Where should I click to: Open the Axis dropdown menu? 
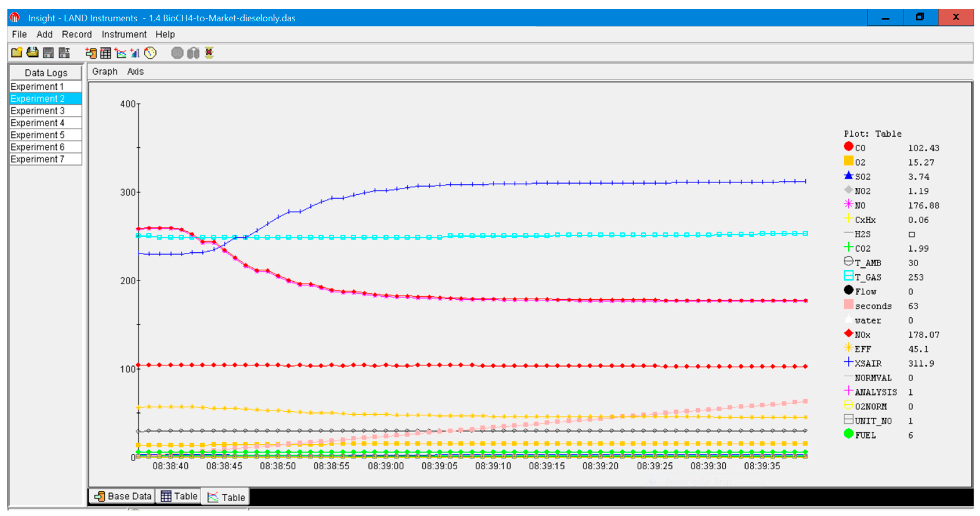click(x=135, y=71)
